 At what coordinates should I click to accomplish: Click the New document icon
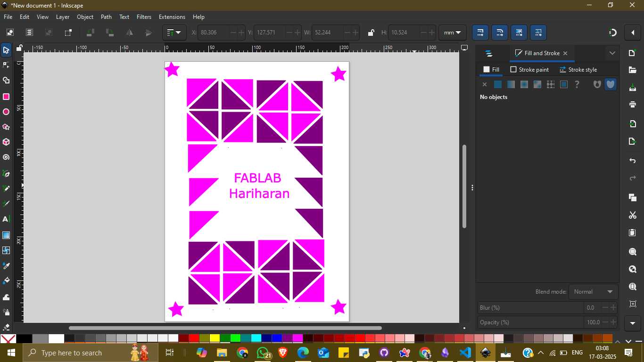click(x=633, y=53)
